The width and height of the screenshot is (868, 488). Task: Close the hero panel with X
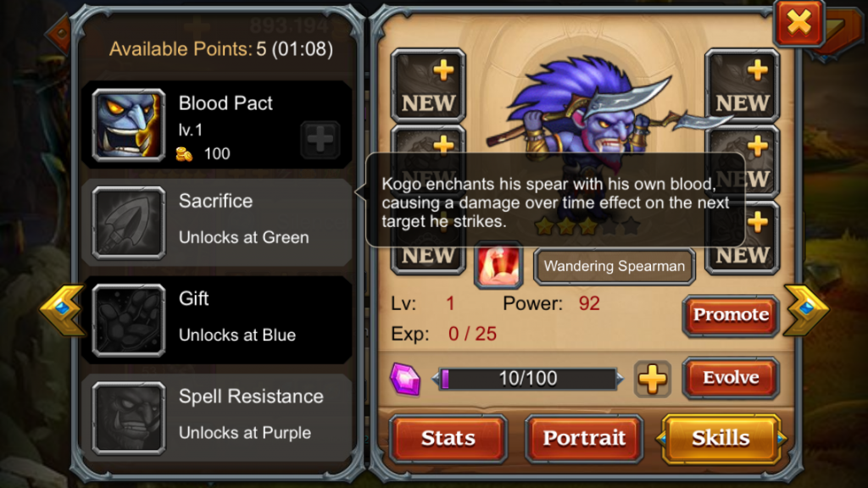coord(798,23)
